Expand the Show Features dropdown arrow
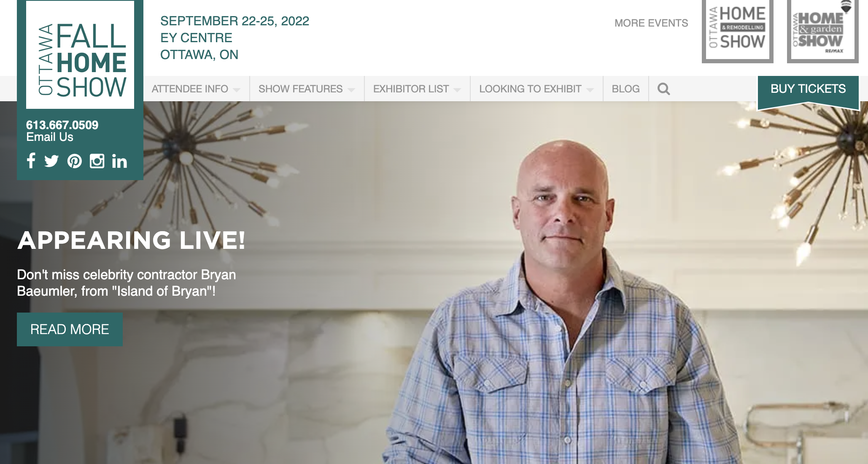The width and height of the screenshot is (868, 464). (x=351, y=90)
